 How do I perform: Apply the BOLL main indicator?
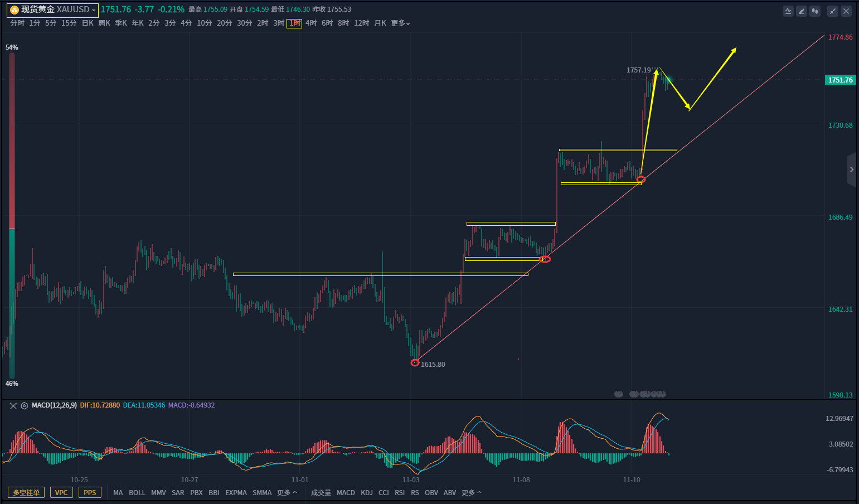[x=137, y=493]
